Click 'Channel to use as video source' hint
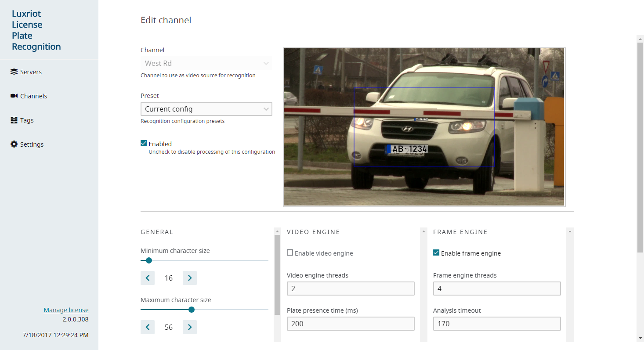The height and width of the screenshot is (350, 644). click(x=198, y=76)
